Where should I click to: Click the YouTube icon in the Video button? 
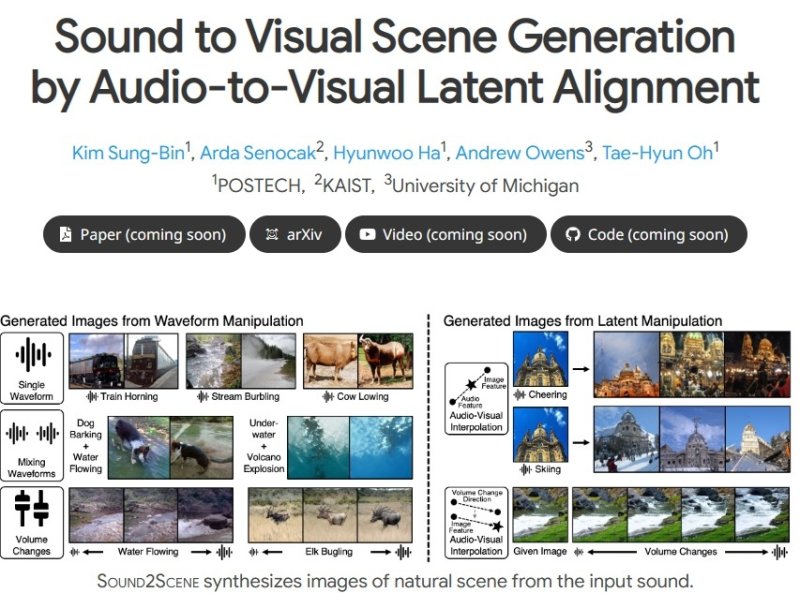tap(368, 235)
